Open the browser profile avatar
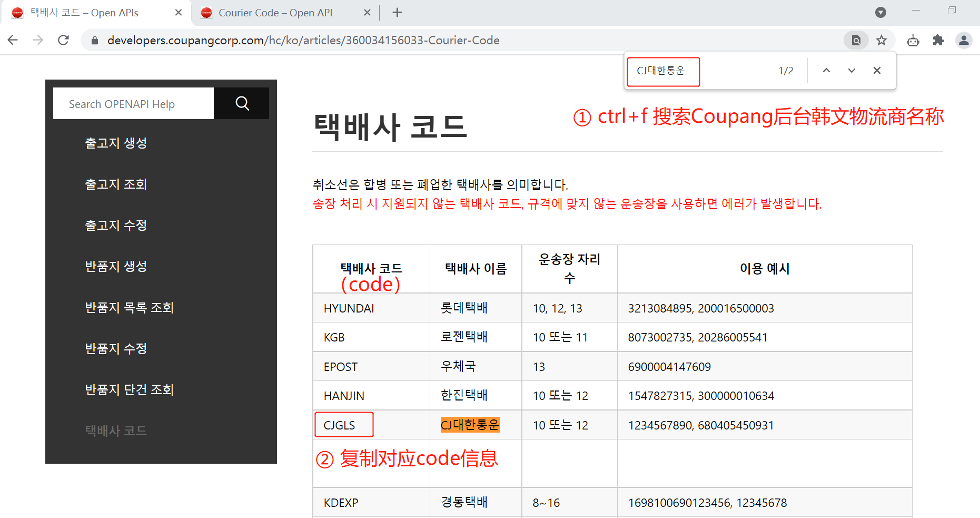980x518 pixels. pos(964,40)
